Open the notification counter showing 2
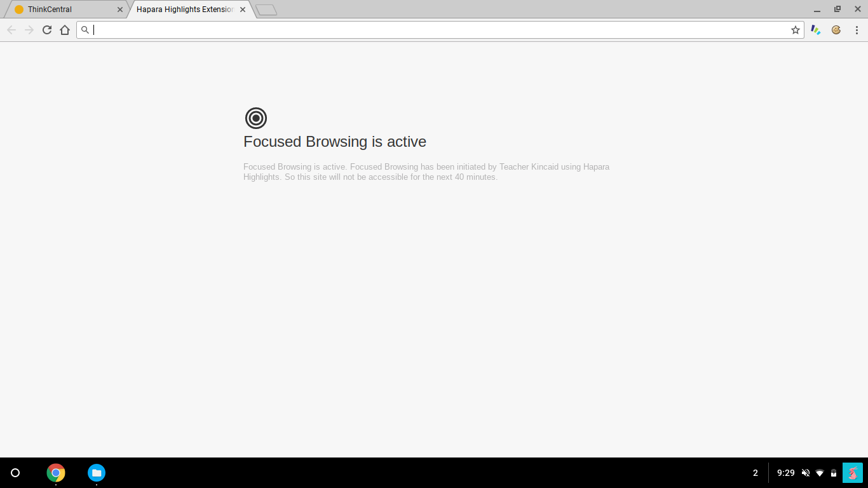This screenshot has width=868, height=488. coord(756,473)
